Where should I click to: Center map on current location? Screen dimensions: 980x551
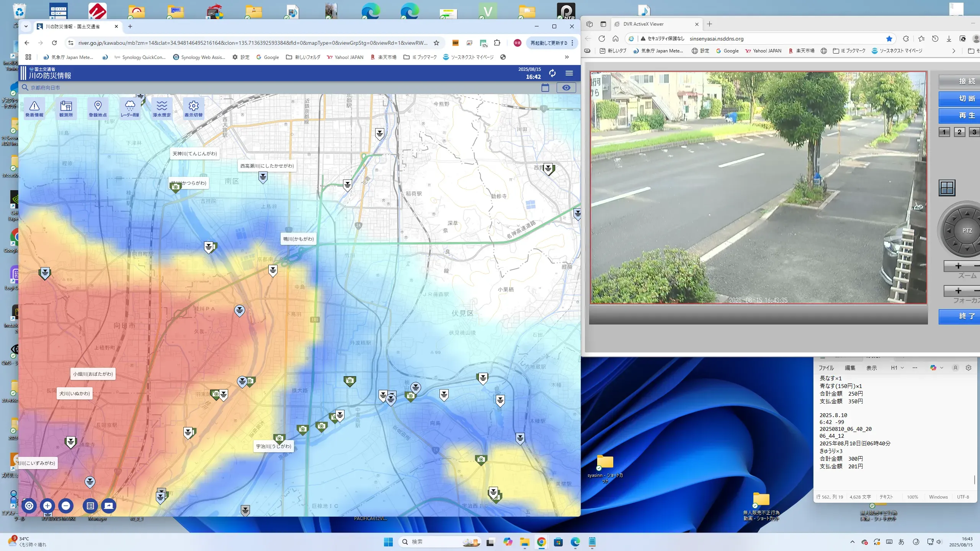(29, 506)
